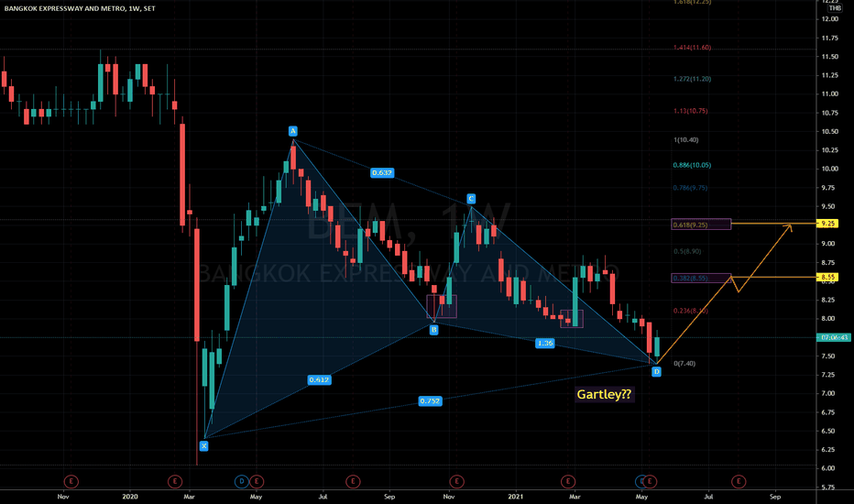Open earnings marker between 2020 and Mar
This screenshot has height=504, width=854.
pos(174,481)
